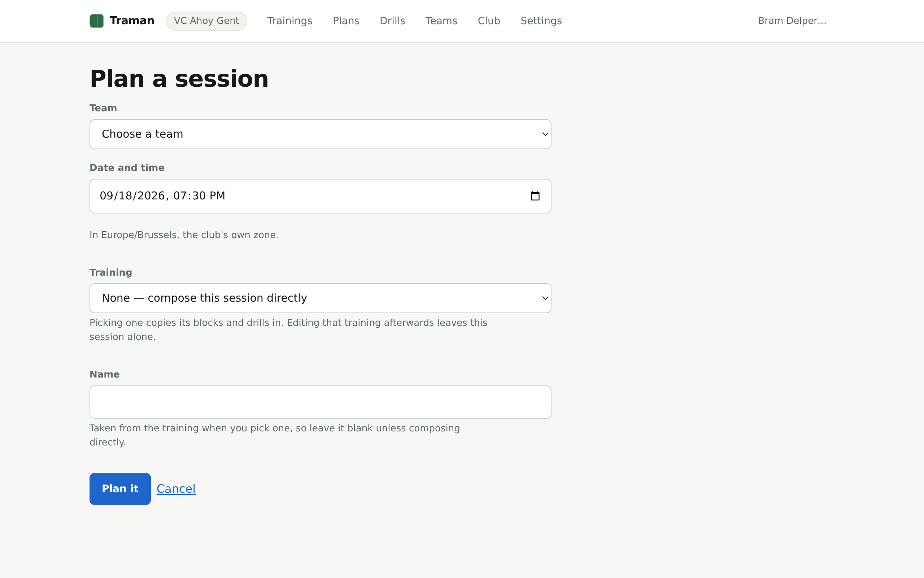Click the VC Ahoy Gent club badge
Image resolution: width=924 pixels, height=578 pixels.
tap(206, 21)
